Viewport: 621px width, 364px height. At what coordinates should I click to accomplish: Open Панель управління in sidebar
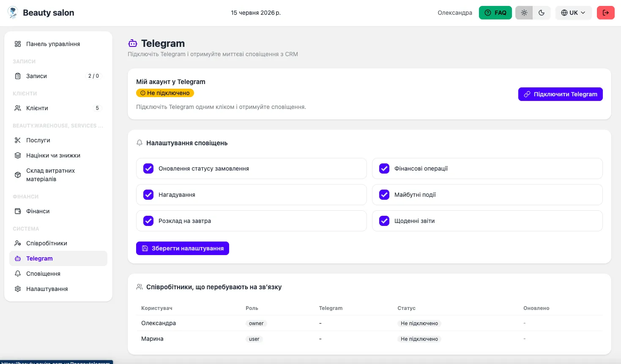[58, 44]
